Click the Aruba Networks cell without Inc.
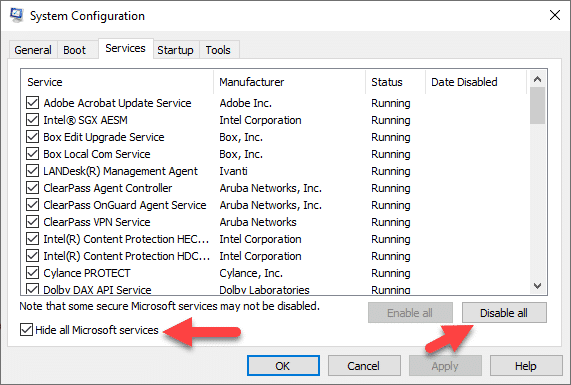571x385 pixels. click(258, 222)
